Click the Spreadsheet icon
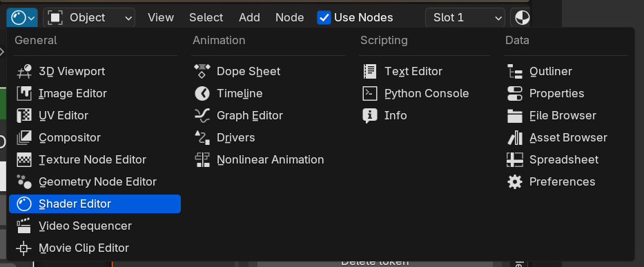This screenshot has height=267, width=644. click(515, 160)
